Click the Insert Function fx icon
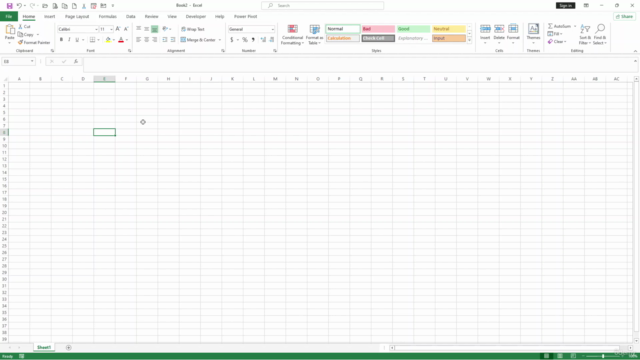Viewport: 640px width, 360px height. coord(76,61)
